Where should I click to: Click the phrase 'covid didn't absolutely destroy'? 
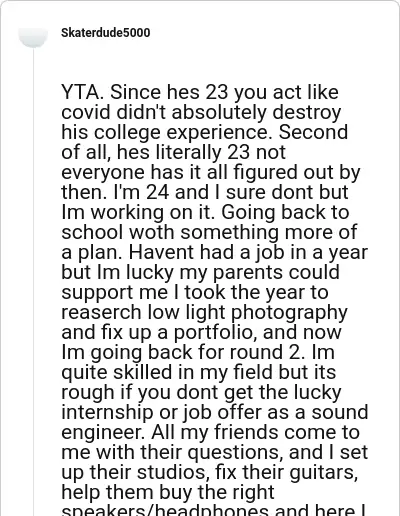click(201, 112)
